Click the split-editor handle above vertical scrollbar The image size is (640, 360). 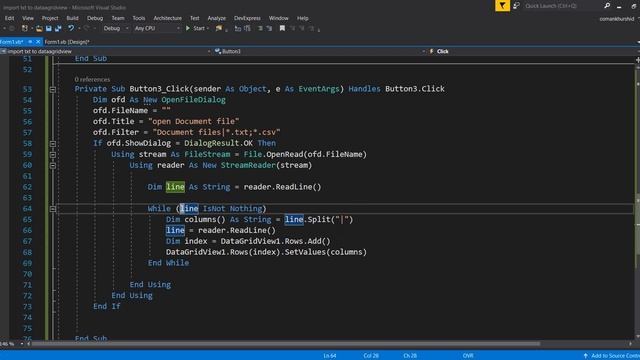637,60
